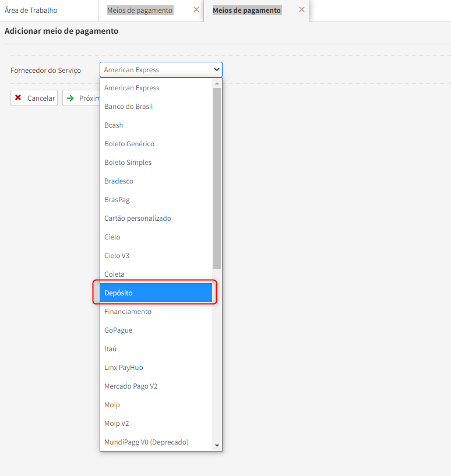Choose BrasPag option

156,200
